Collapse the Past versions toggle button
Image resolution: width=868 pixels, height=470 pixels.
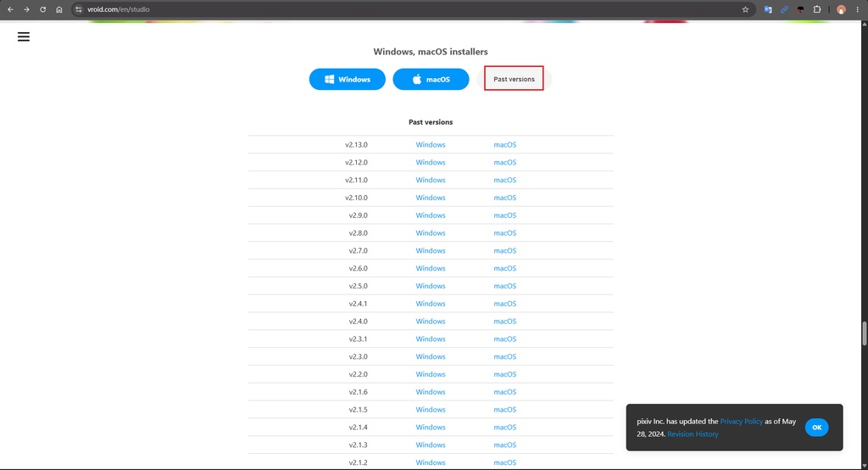pos(514,79)
